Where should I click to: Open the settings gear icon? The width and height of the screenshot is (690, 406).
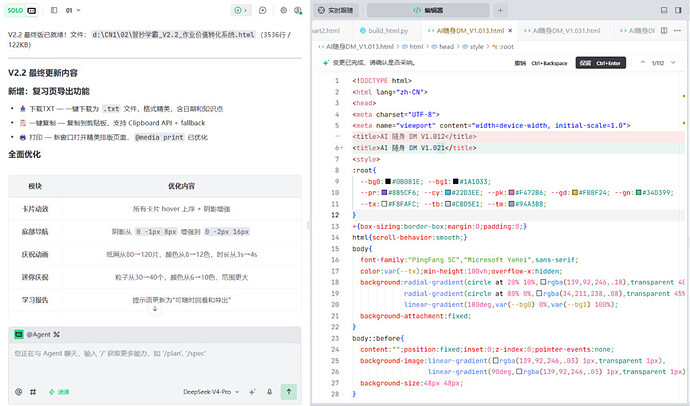(283, 10)
